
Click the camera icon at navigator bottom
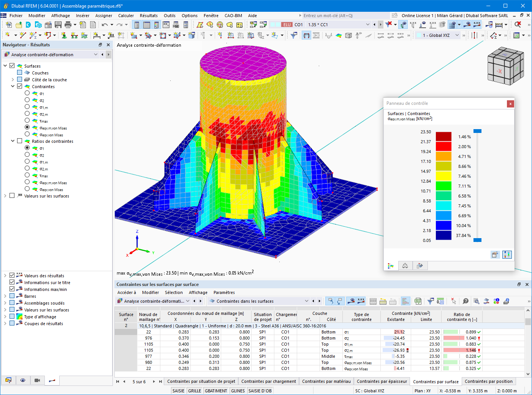[x=37, y=380]
